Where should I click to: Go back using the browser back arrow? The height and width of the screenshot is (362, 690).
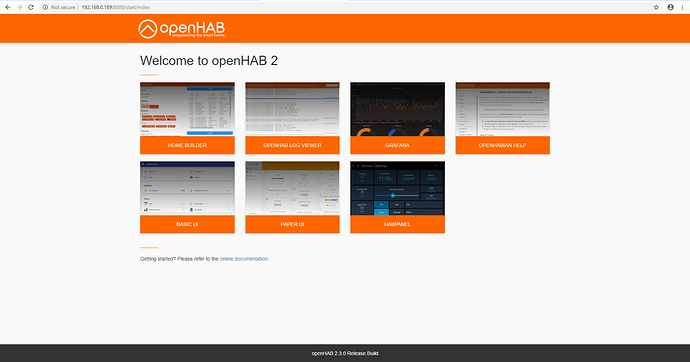tap(7, 7)
